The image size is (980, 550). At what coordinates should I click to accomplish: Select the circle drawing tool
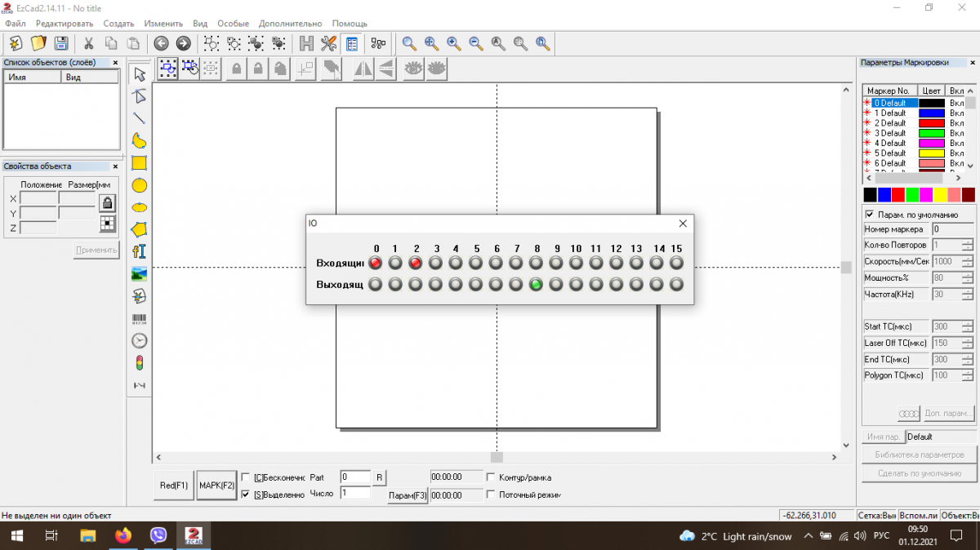pos(140,185)
